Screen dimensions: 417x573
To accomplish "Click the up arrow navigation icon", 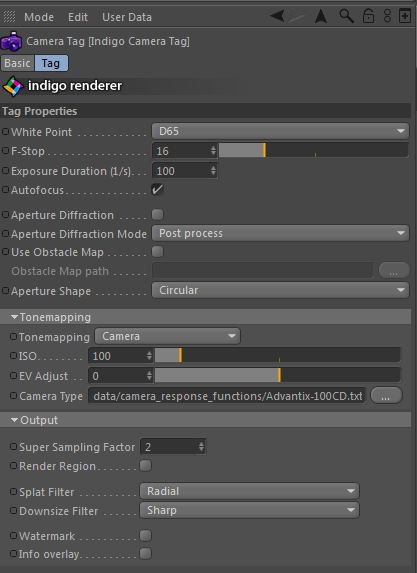I will click(x=321, y=16).
